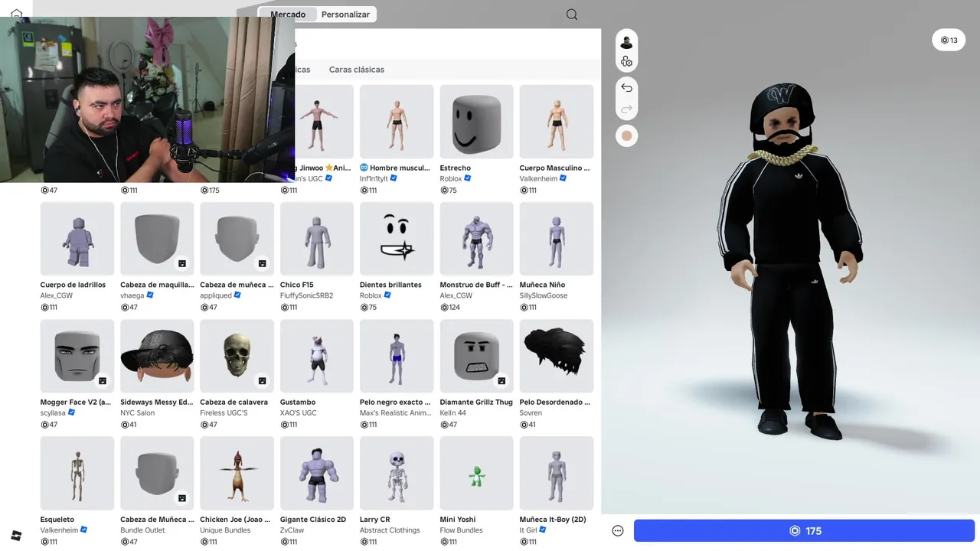Viewport: 980px width, 551px height.
Task: Open the three-dot more options button
Action: 618,531
